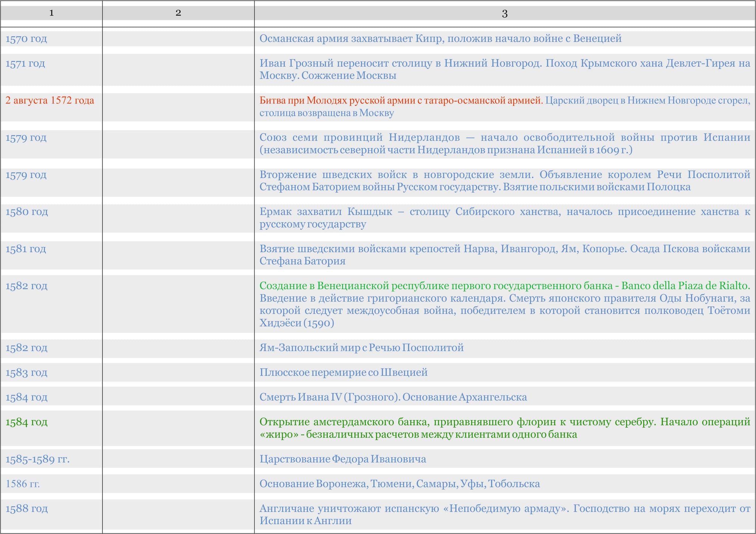
Task: Select the date cell '1570 год'
Action: click(26, 39)
